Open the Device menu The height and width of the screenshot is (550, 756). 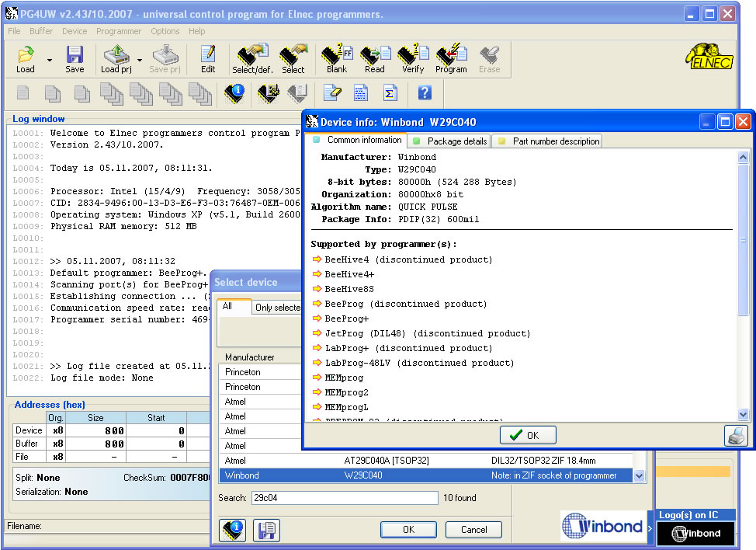[x=75, y=31]
